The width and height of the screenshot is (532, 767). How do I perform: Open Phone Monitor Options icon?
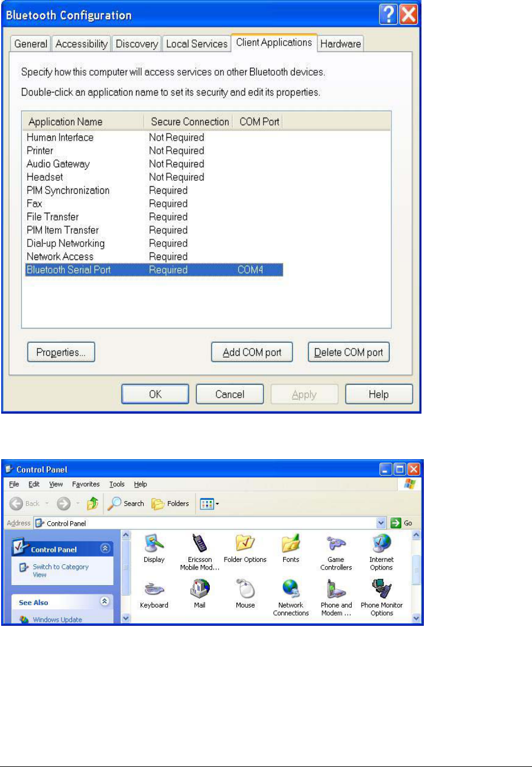pyautogui.click(x=381, y=597)
